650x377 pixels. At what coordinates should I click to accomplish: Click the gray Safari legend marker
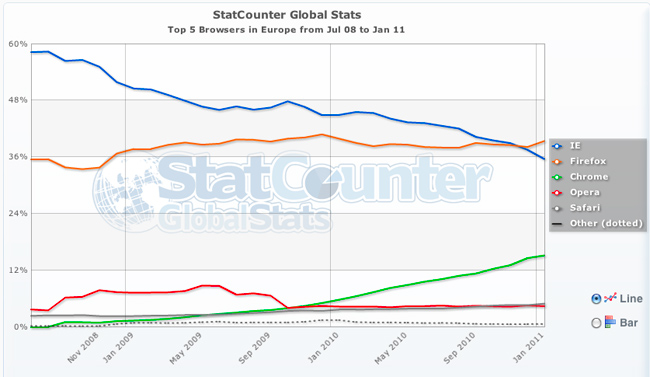tap(558, 209)
